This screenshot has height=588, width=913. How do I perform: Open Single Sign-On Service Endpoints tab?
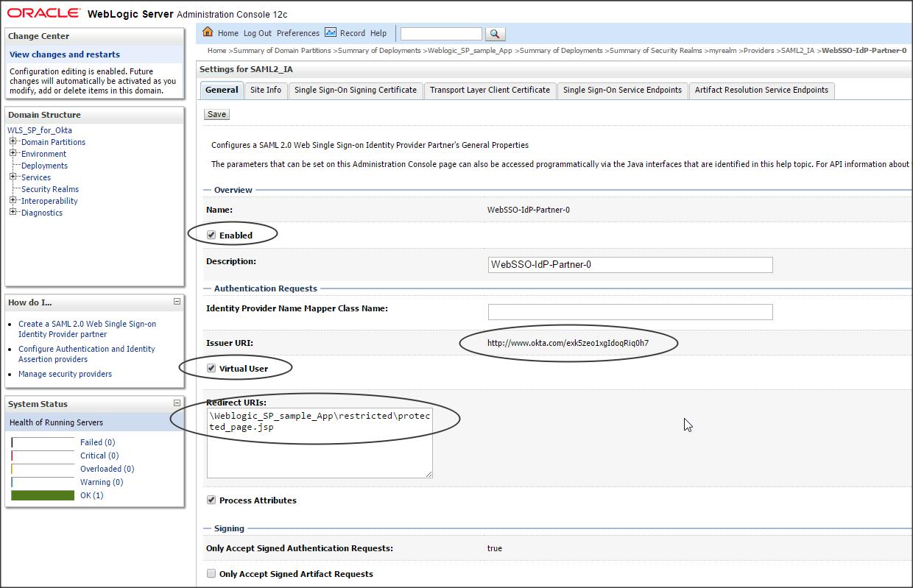pos(622,90)
